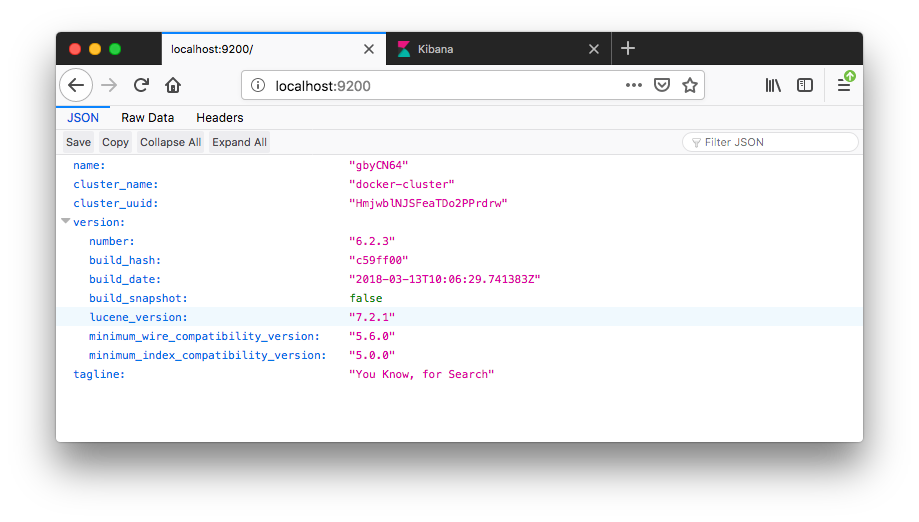Switch to the JSON viewer tab
919x522 pixels.
(83, 118)
